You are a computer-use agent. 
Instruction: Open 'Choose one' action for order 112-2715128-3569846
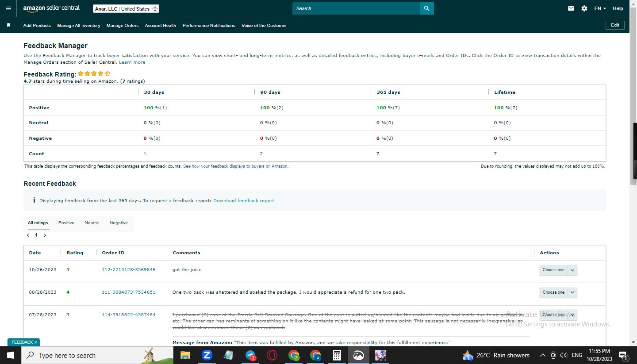[558, 270]
